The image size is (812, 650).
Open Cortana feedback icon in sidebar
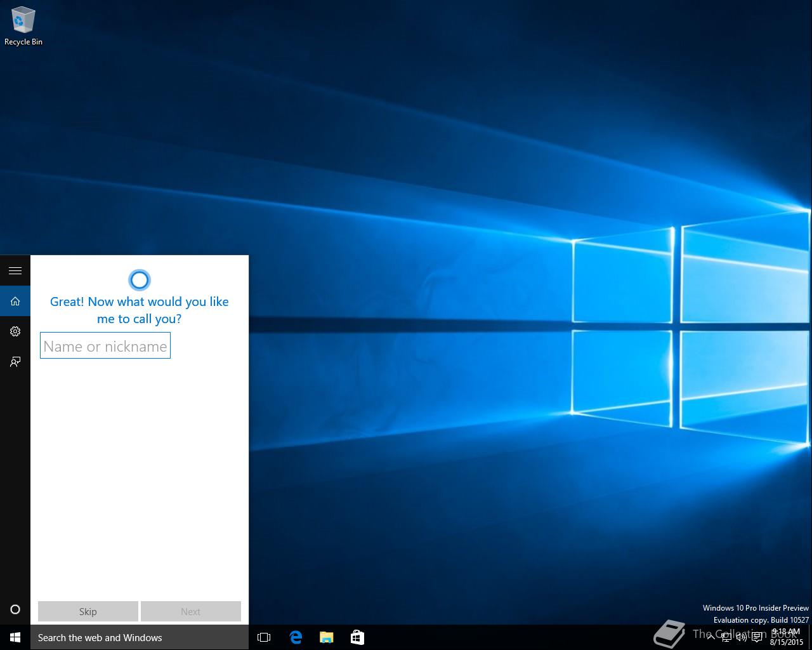[x=15, y=362]
